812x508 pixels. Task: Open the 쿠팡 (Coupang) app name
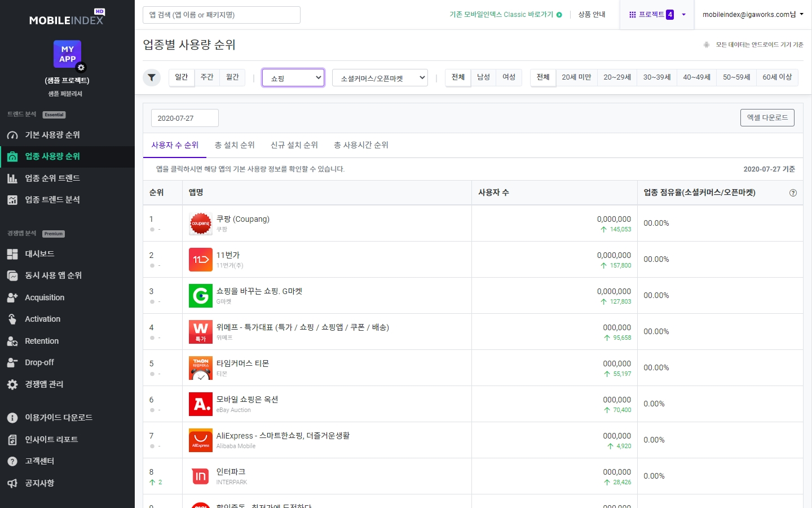(x=243, y=219)
